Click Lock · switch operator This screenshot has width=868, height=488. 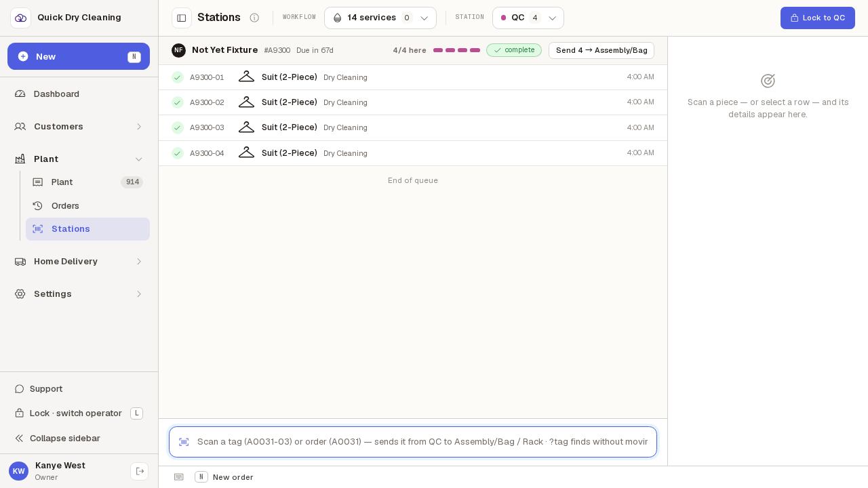point(79,413)
